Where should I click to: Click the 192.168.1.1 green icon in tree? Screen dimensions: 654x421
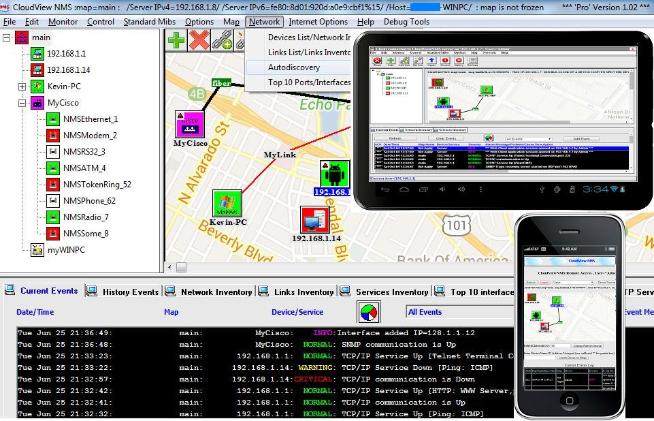coord(37,53)
